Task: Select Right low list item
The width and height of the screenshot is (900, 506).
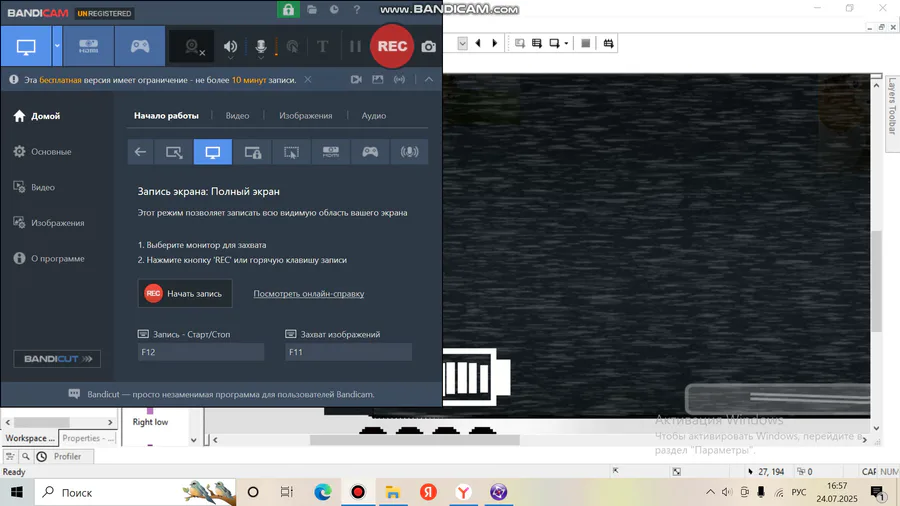Action: pos(150,422)
